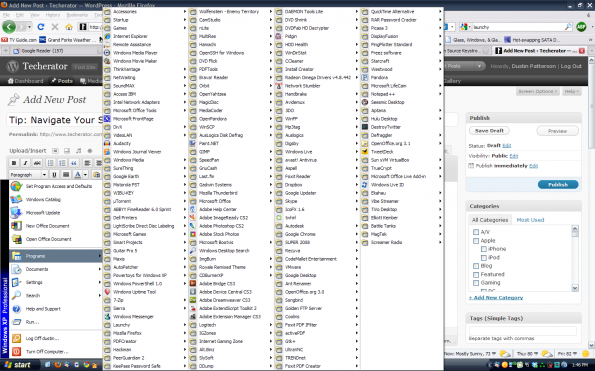Viewport: 595px width, 371px height.
Task: Expand WordPress Help dropdown
Action: tap(571, 91)
